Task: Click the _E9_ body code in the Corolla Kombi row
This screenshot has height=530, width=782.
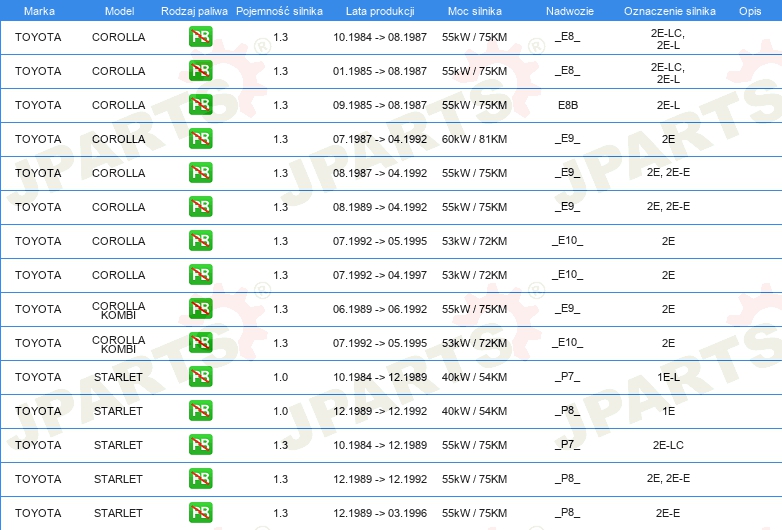Action: tap(568, 309)
